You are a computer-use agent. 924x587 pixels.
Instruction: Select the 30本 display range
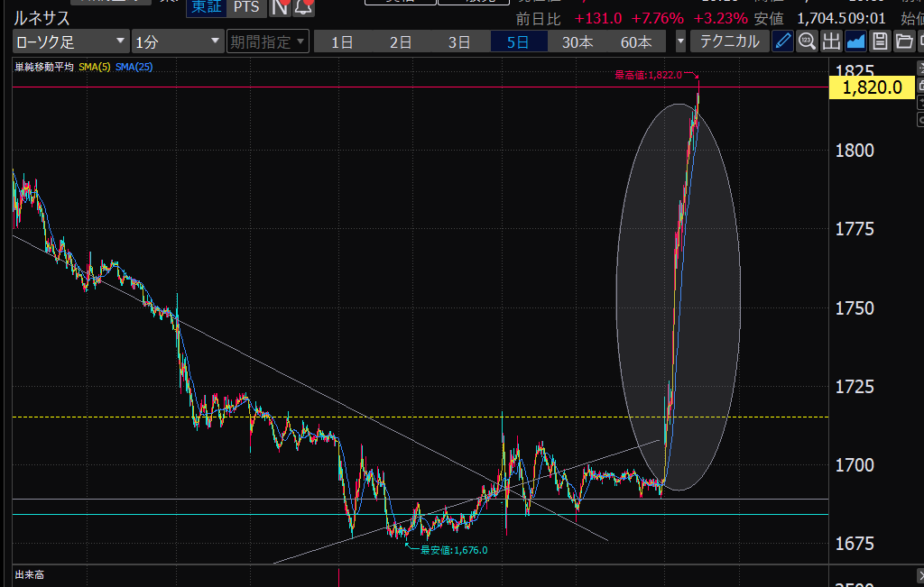click(x=577, y=41)
